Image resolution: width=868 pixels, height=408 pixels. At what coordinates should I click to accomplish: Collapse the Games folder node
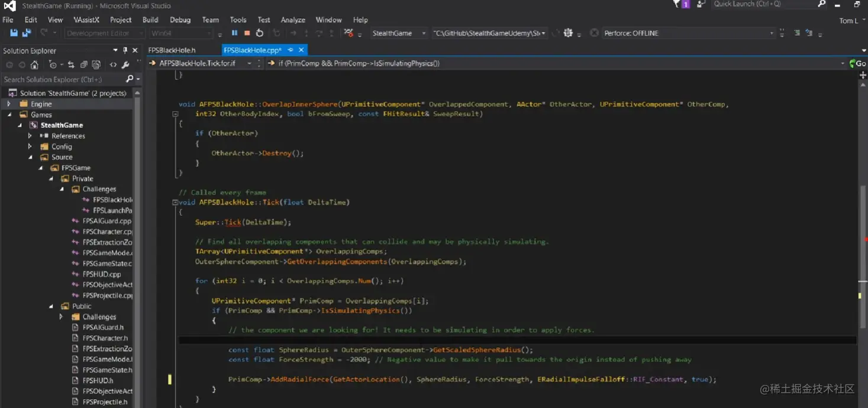pyautogui.click(x=9, y=115)
